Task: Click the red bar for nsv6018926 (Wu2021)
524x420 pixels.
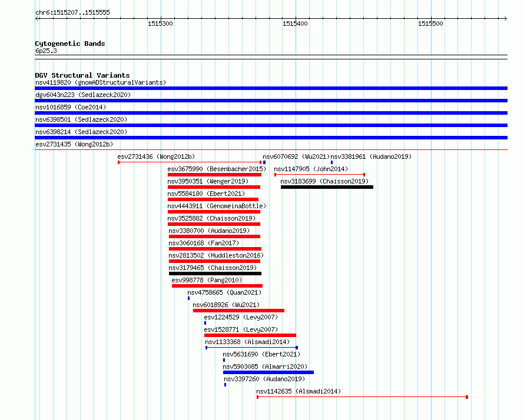Action: click(x=238, y=311)
